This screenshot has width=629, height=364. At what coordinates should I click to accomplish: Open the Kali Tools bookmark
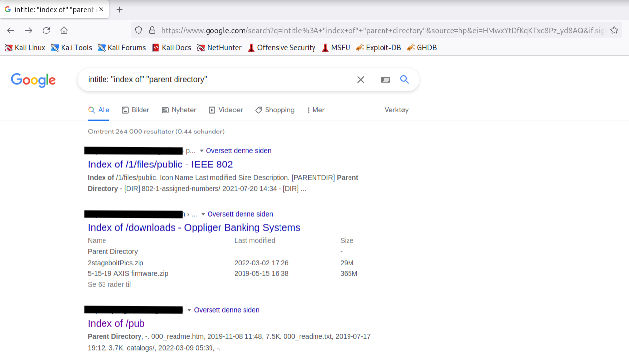(x=71, y=48)
